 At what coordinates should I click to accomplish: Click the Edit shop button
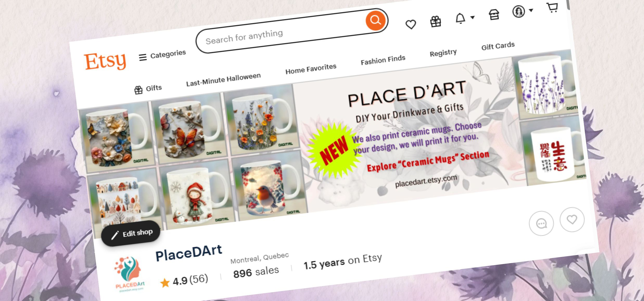pos(131,233)
